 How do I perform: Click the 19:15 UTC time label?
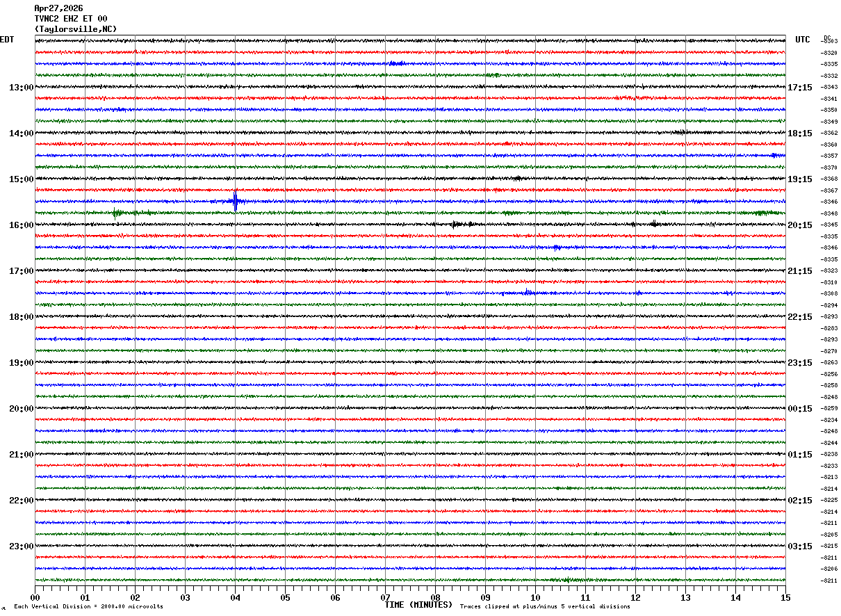[800, 179]
